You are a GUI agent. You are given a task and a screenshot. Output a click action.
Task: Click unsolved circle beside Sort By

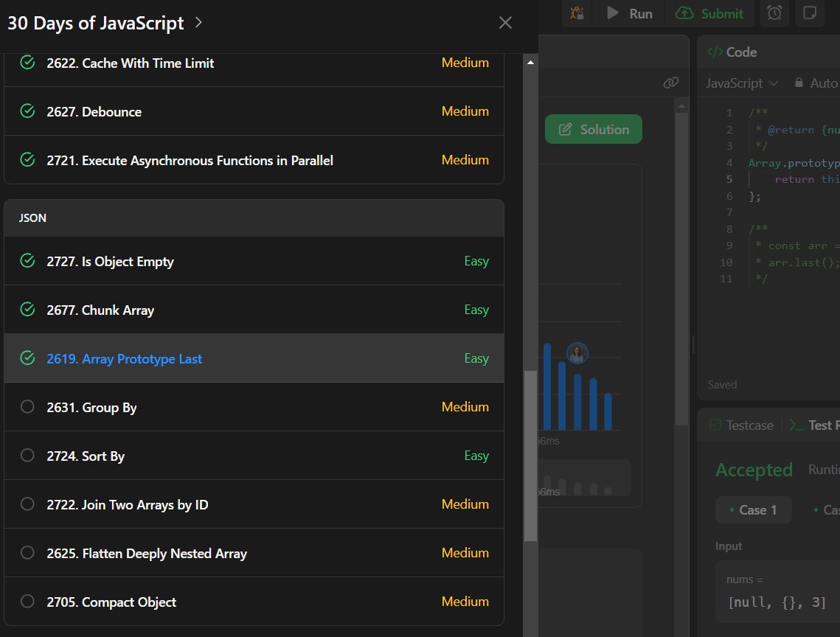27,456
